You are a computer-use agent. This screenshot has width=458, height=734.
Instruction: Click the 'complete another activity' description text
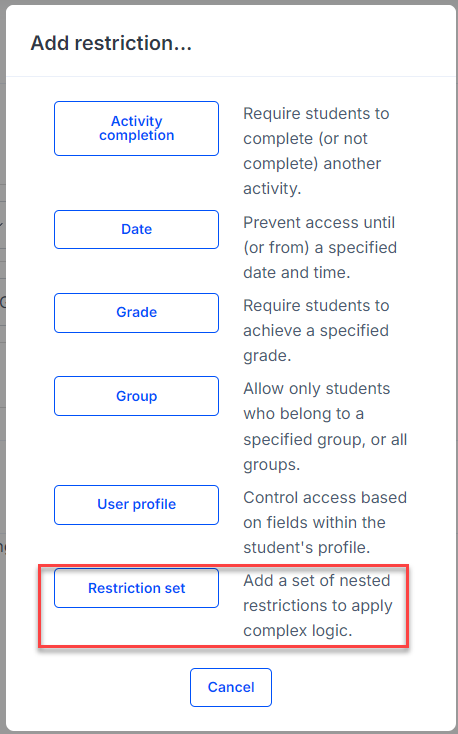[316, 151]
